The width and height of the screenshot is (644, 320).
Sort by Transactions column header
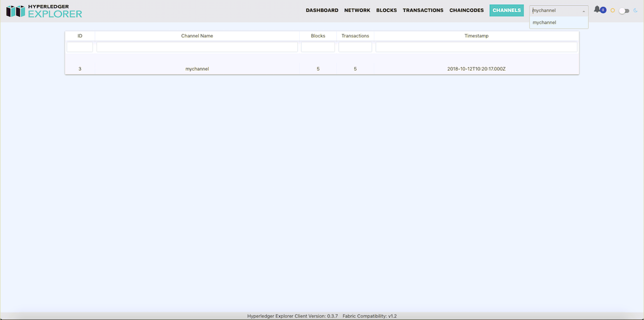(355, 36)
